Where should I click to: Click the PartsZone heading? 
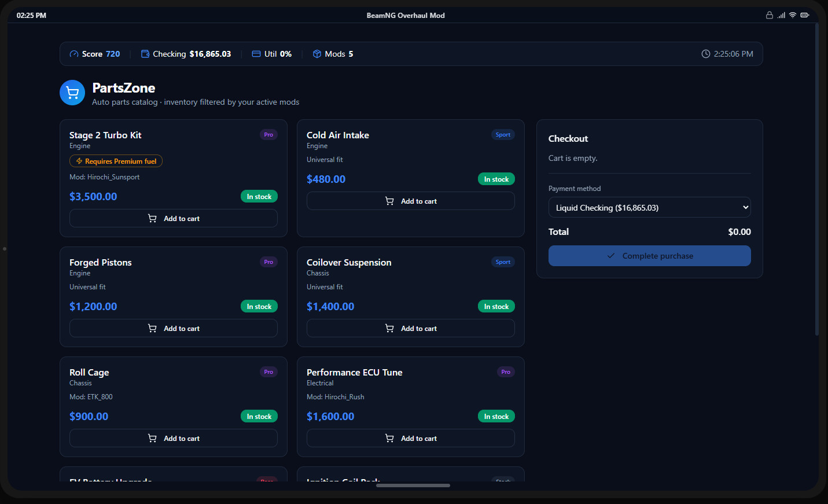tap(124, 88)
